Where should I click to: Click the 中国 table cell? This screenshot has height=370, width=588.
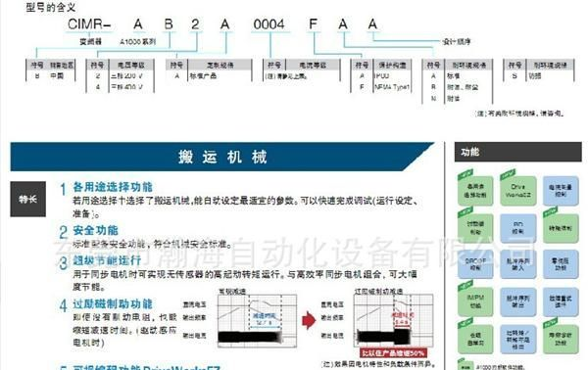click(57, 75)
